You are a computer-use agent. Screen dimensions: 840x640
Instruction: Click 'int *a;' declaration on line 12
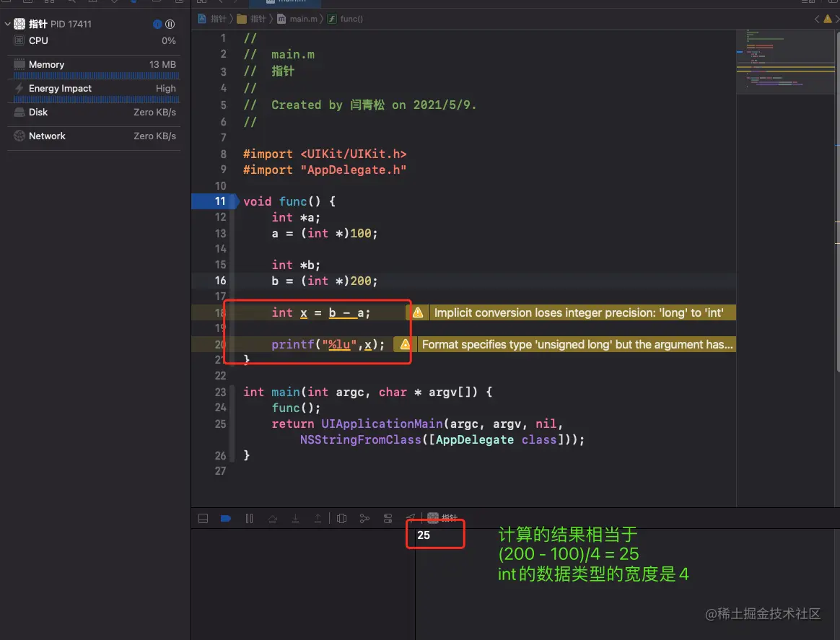coord(296,217)
